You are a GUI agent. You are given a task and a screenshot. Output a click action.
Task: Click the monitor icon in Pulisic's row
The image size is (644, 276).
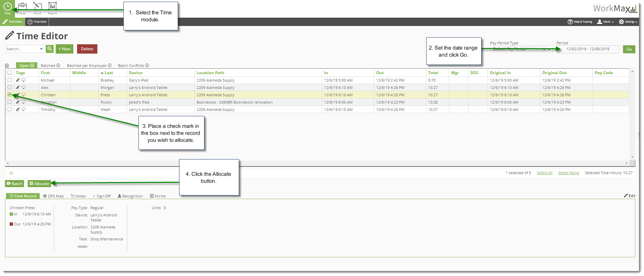click(x=23, y=102)
